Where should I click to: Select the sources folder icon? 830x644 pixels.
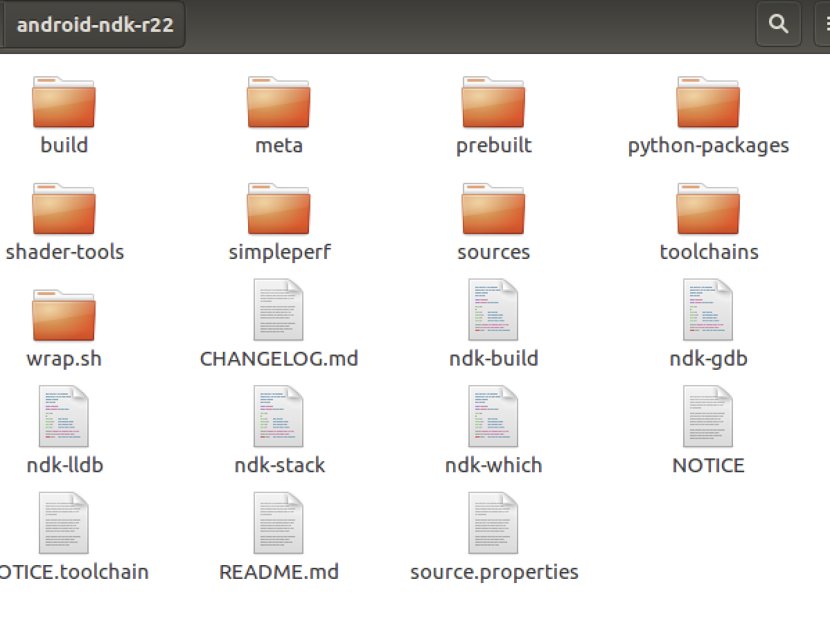coord(493,208)
